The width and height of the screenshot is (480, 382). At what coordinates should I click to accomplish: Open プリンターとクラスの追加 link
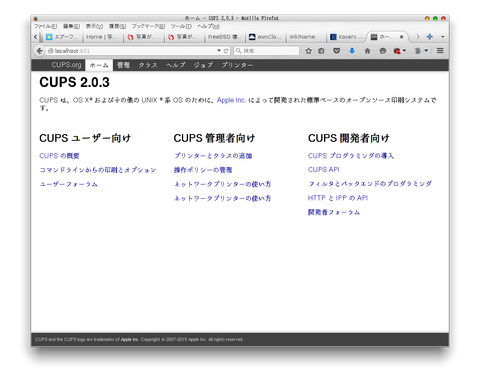tap(213, 156)
